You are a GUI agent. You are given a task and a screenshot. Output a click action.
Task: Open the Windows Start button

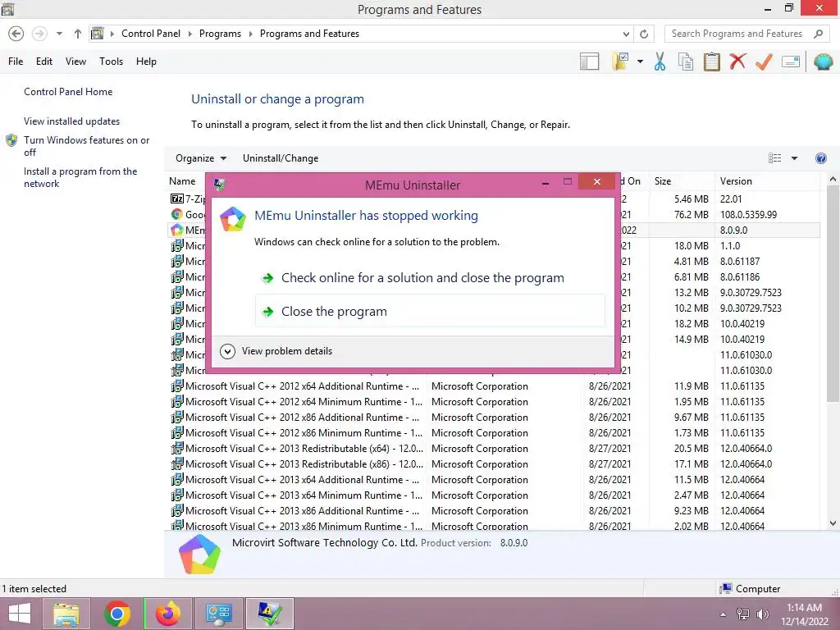pos(20,614)
